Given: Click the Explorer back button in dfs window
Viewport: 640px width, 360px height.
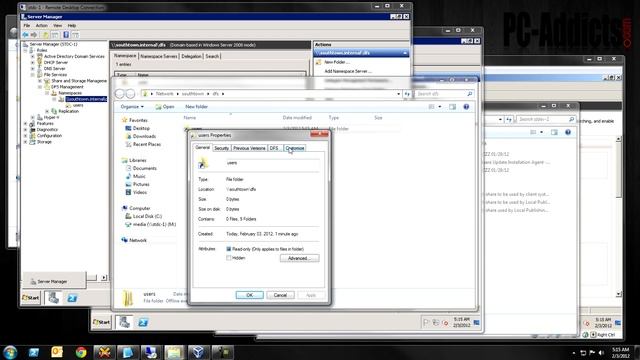Looking at the screenshot, I should tap(120, 94).
